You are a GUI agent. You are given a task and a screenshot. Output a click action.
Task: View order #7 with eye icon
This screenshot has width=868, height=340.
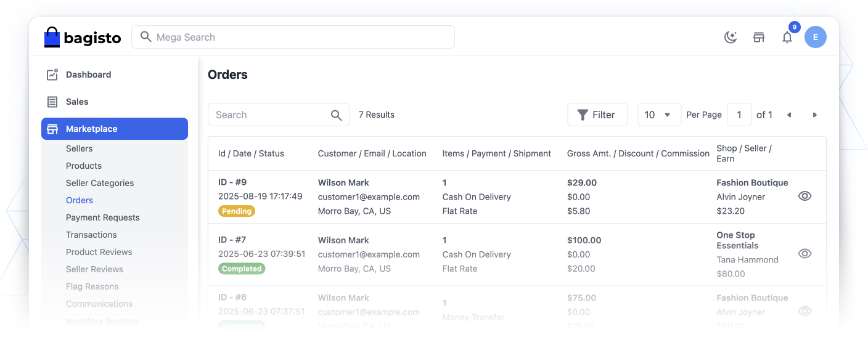pyautogui.click(x=805, y=254)
